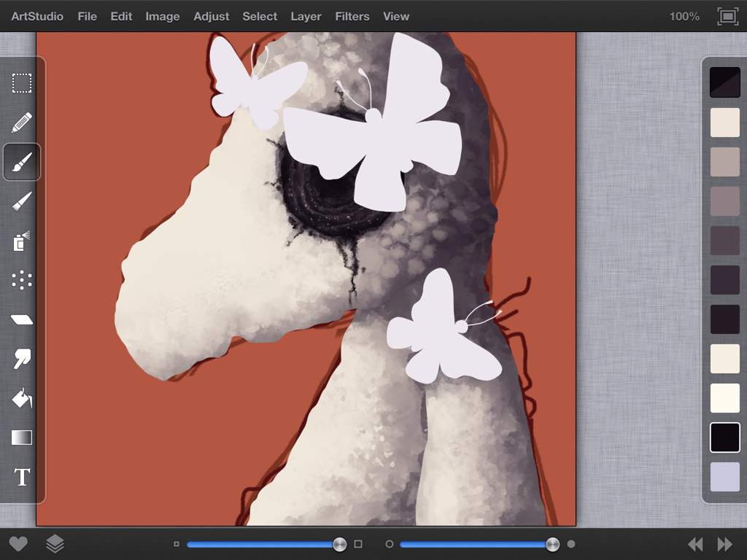Pick the pale lavender swatch at bottom

[x=724, y=477]
